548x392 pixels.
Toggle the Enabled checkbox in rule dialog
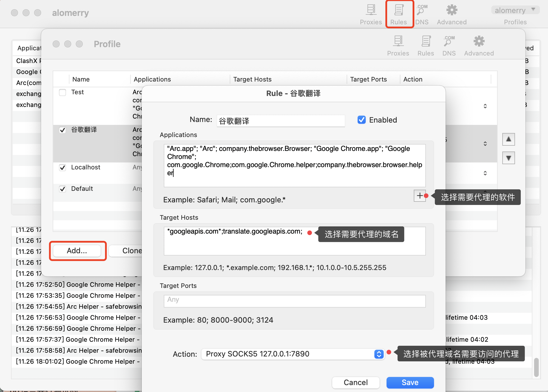[x=361, y=120]
